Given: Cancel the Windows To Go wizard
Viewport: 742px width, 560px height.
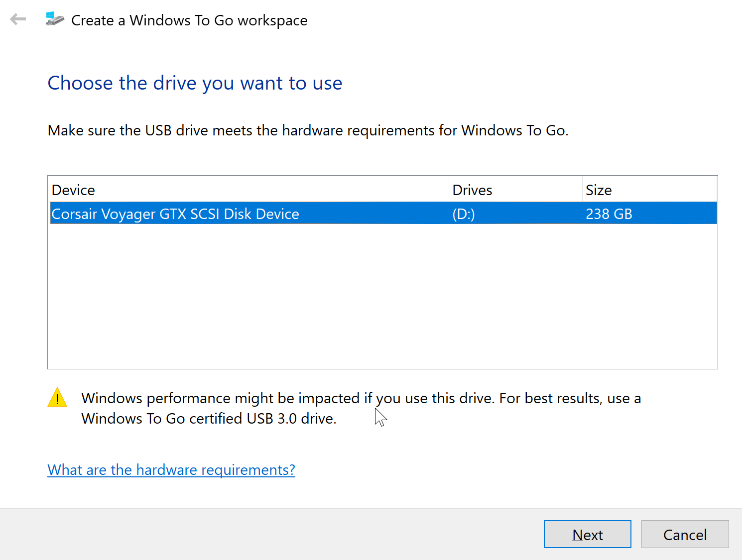Looking at the screenshot, I should [685, 534].
